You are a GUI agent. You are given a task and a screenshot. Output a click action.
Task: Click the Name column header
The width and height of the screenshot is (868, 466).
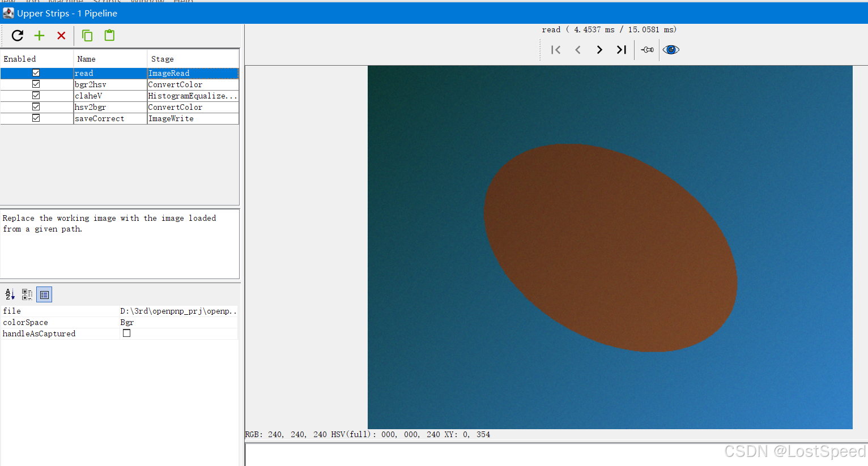110,59
